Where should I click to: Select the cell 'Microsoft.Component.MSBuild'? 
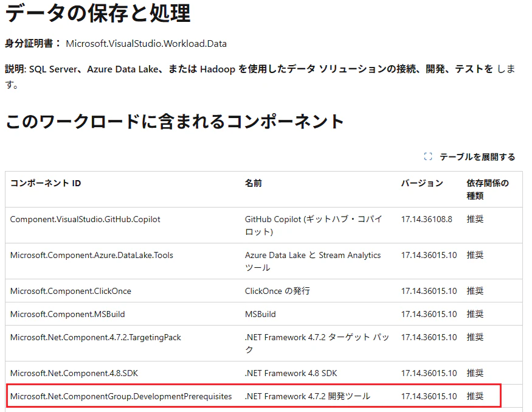click(67, 315)
